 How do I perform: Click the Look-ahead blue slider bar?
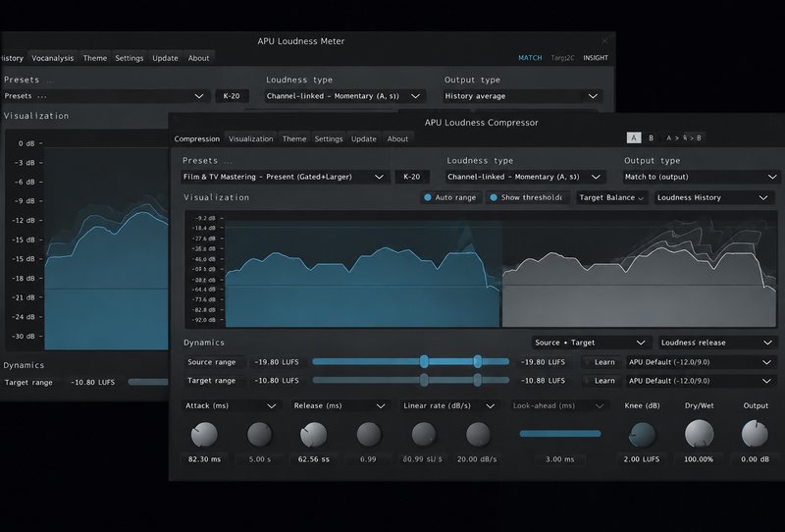tap(560, 434)
